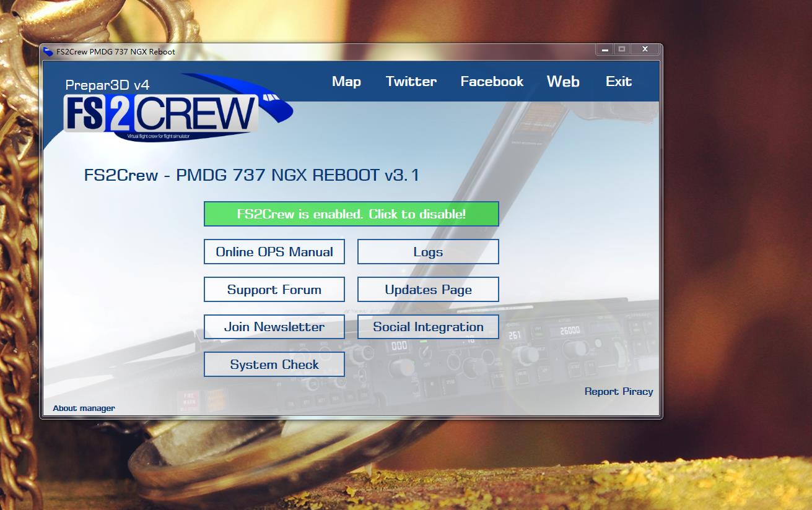Click the 'FS2Crew - PMDG 737 NGX REBOOT v3.1' heading
Viewport: 812px width, 510px height.
(x=251, y=175)
